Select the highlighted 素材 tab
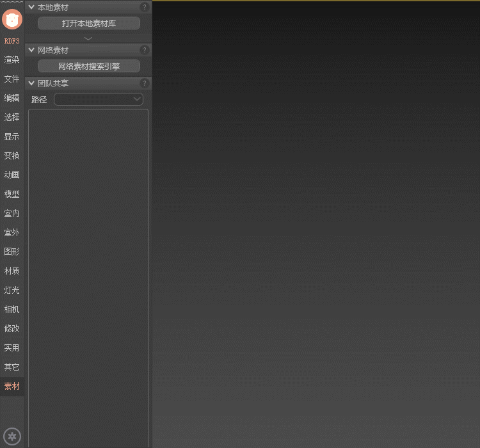 click(x=12, y=386)
